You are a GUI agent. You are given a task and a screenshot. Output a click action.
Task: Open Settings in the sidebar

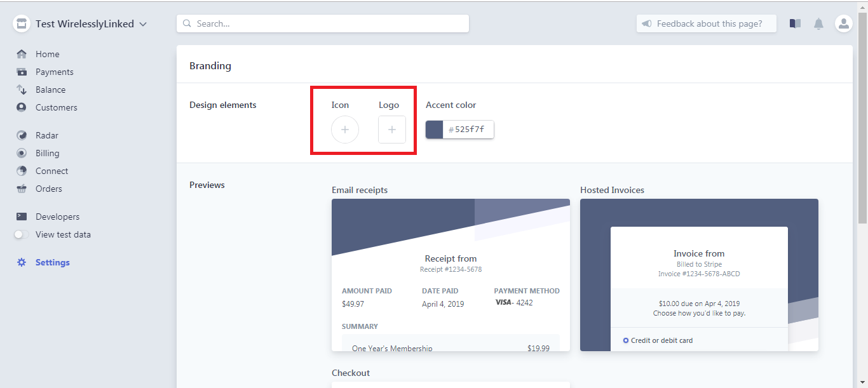52,262
